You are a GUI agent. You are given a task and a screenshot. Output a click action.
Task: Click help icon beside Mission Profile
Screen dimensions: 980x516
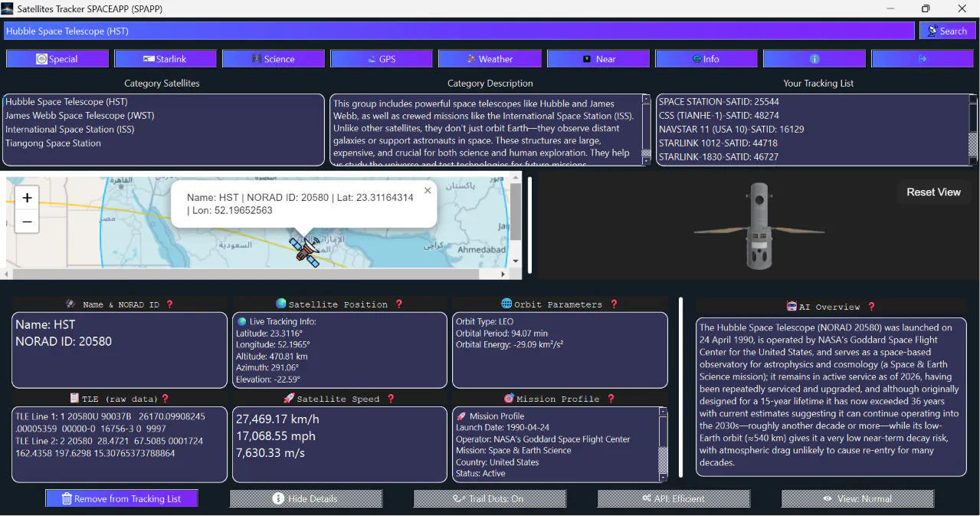tap(611, 399)
